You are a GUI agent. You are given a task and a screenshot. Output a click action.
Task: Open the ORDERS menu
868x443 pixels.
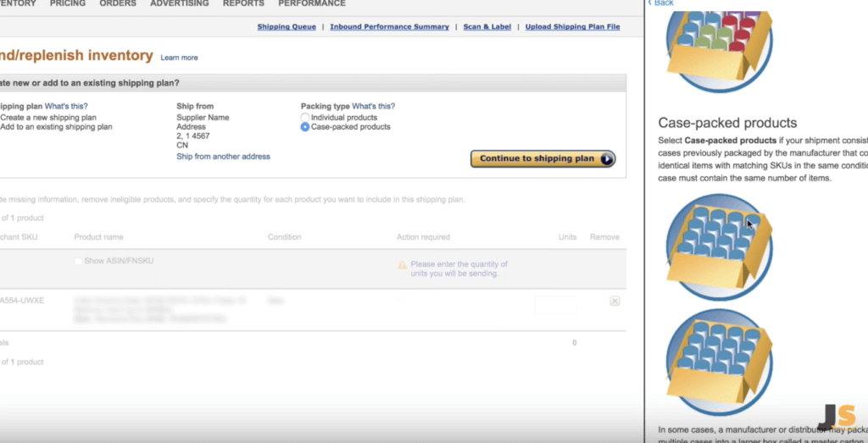118,3
